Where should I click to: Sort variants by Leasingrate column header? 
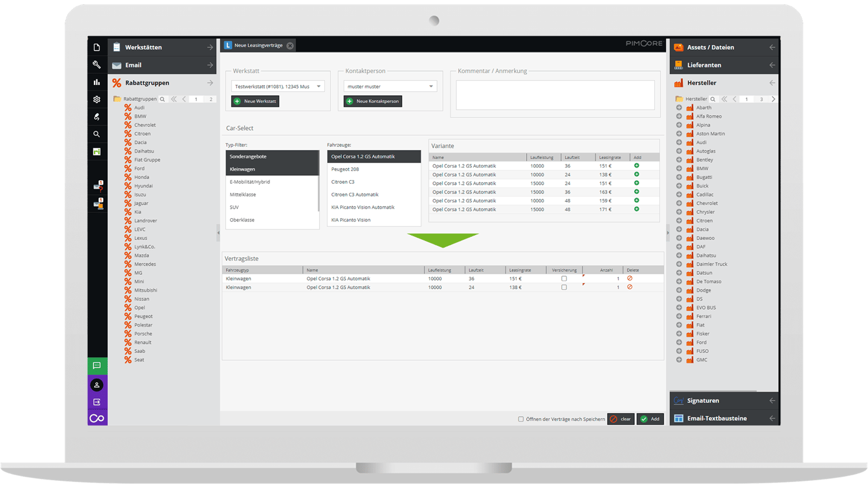(x=612, y=157)
